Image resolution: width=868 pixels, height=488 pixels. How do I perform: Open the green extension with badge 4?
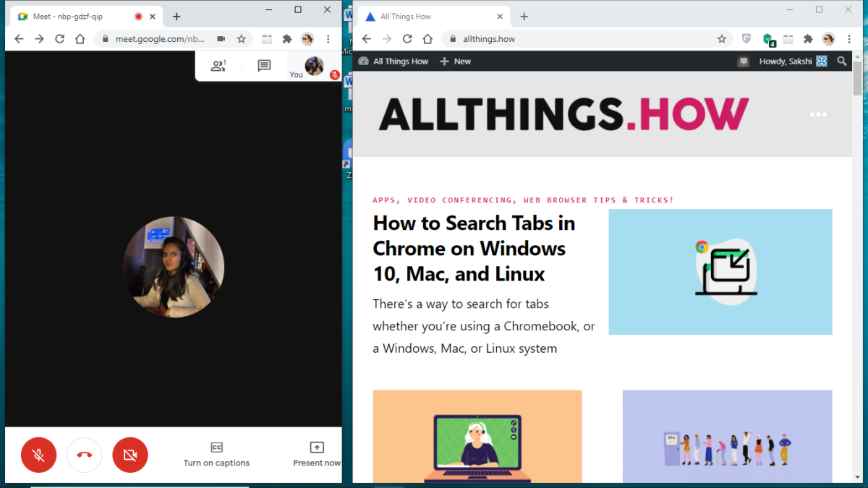(769, 40)
